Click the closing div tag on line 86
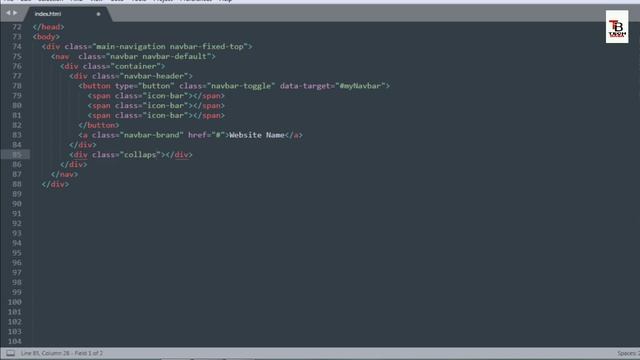640x360 pixels. tap(73, 164)
